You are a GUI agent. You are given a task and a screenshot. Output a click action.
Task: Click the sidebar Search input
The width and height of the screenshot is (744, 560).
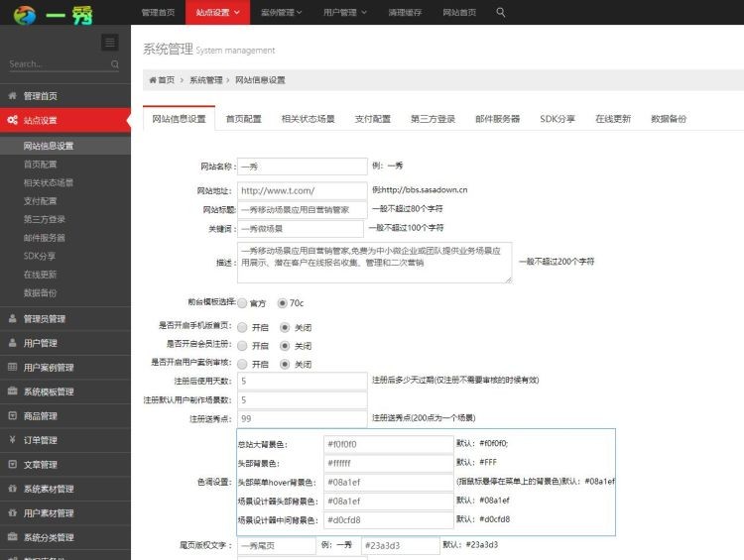59,64
